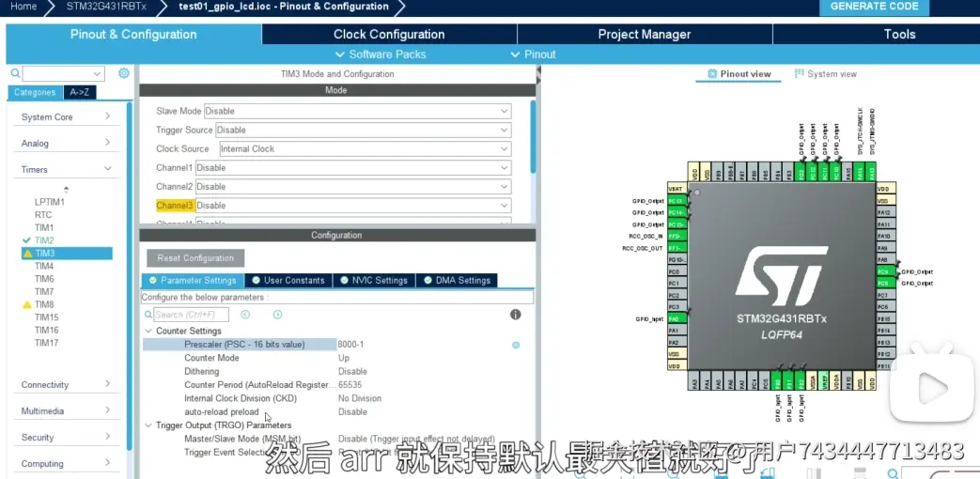The image size is (980, 479).
Task: Open the Slave Mode dropdown
Action: point(357,111)
